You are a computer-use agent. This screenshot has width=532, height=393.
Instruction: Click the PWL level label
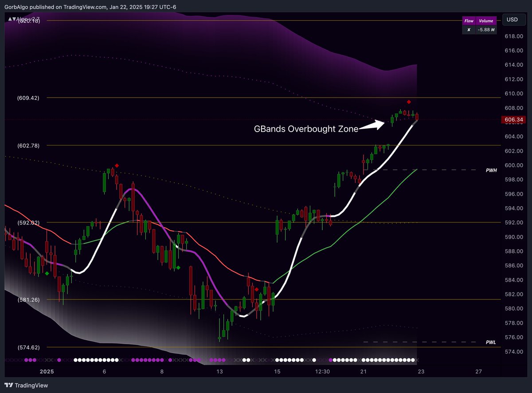(x=491, y=342)
